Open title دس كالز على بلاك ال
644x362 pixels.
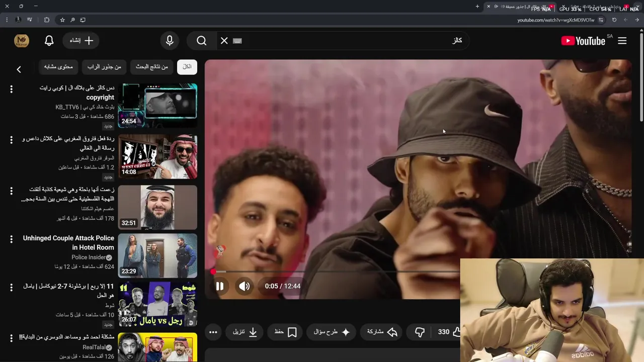tap(77, 93)
